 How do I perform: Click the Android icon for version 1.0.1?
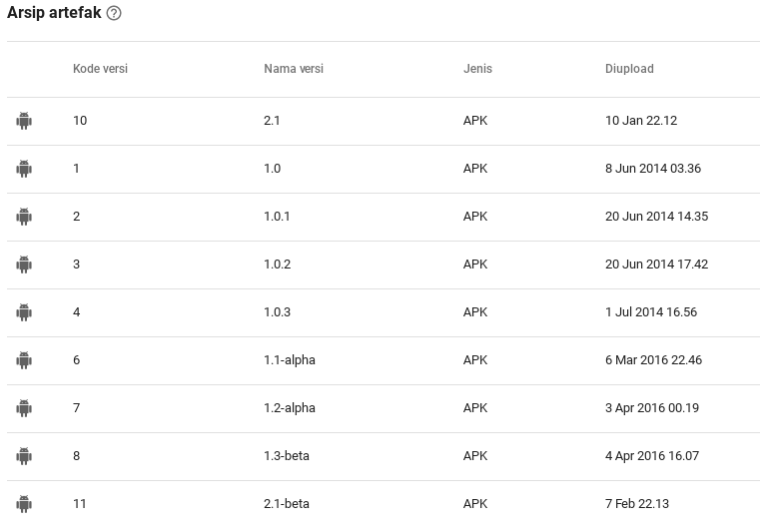(24, 217)
